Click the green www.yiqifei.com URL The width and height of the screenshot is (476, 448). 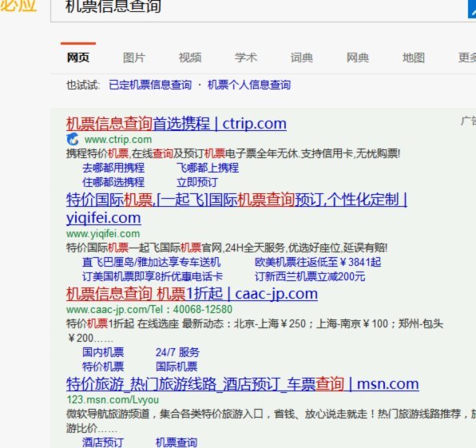tap(103, 234)
